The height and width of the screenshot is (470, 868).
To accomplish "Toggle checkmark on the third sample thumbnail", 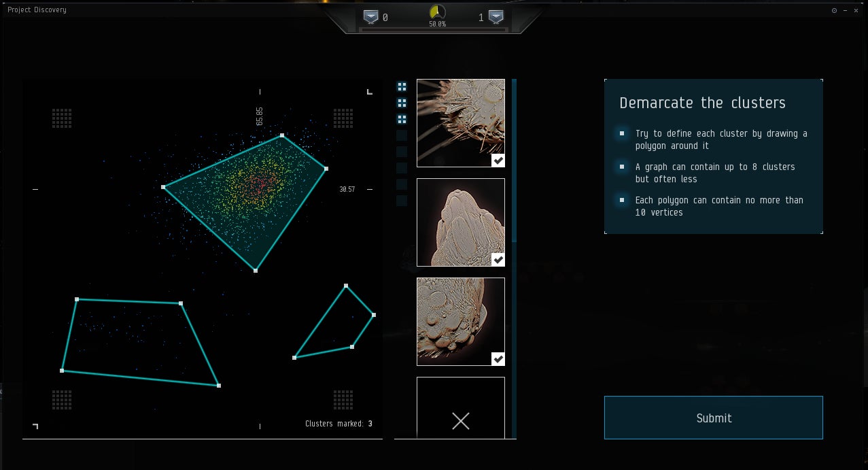I will coord(498,359).
